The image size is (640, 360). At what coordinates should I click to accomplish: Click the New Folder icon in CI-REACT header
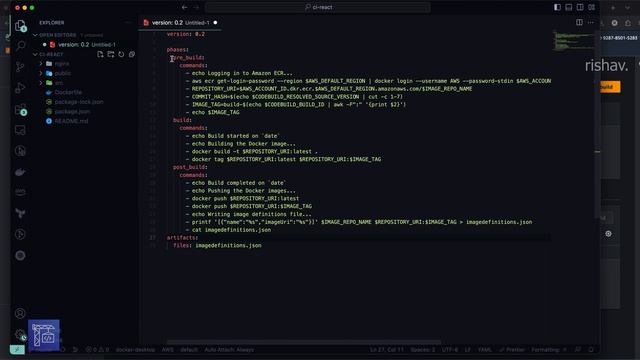pyautogui.click(x=111, y=54)
